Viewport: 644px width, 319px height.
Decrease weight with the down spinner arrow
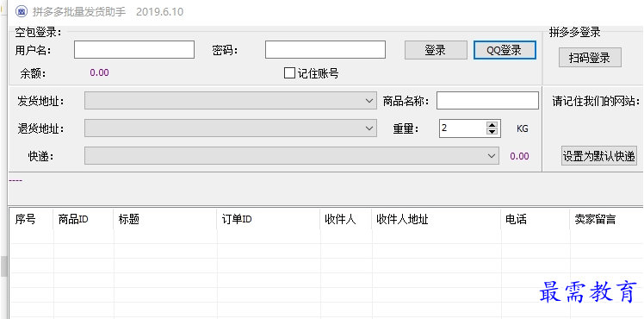(492, 132)
